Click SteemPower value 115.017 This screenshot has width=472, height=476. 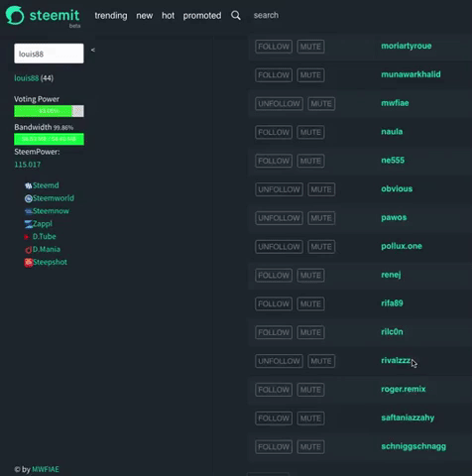28,165
